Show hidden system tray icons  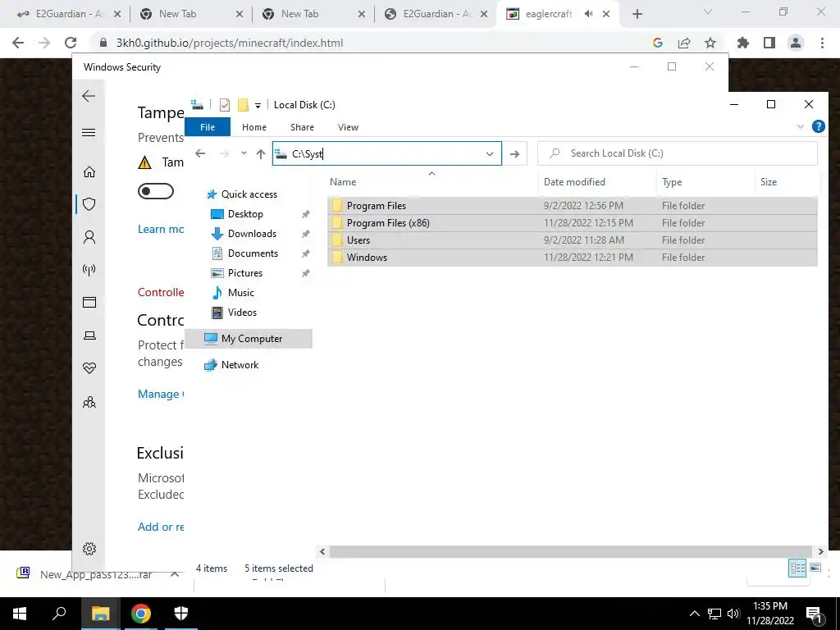694,614
